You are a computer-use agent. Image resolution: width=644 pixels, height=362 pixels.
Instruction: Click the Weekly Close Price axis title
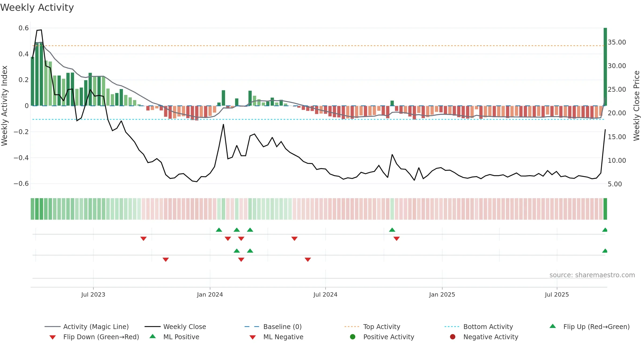pyautogui.click(x=636, y=106)
